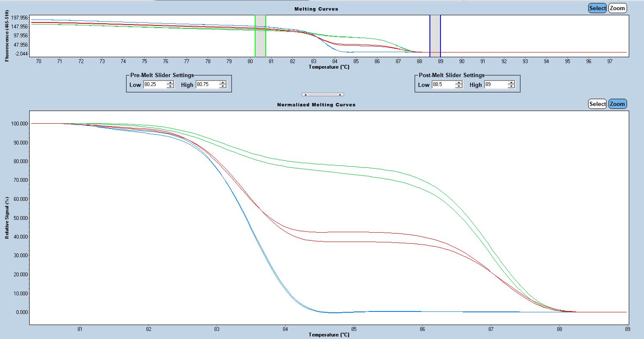Enable Select mode for Normalized Melting Curves
This screenshot has width=644, height=339.
597,104
